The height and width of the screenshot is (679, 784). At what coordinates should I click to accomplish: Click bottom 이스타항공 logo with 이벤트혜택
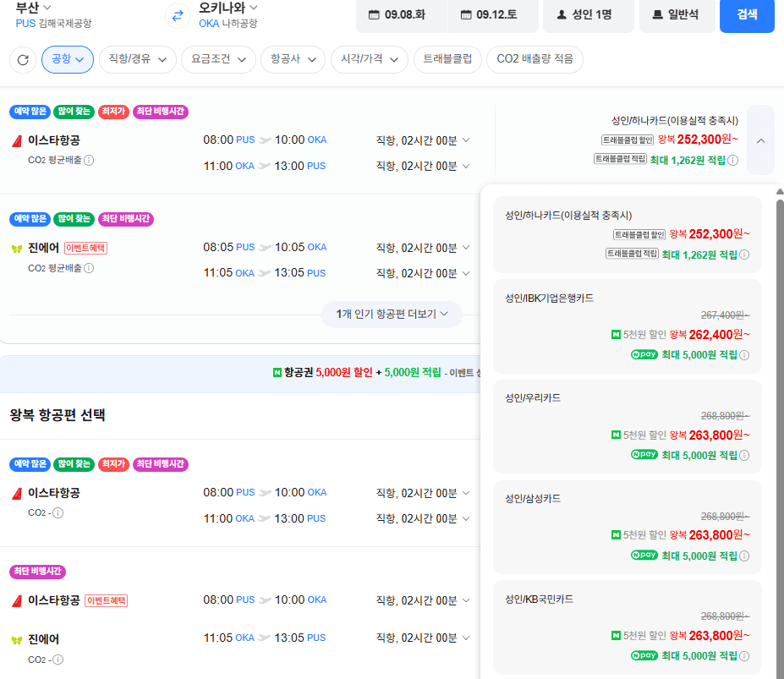pos(17,601)
